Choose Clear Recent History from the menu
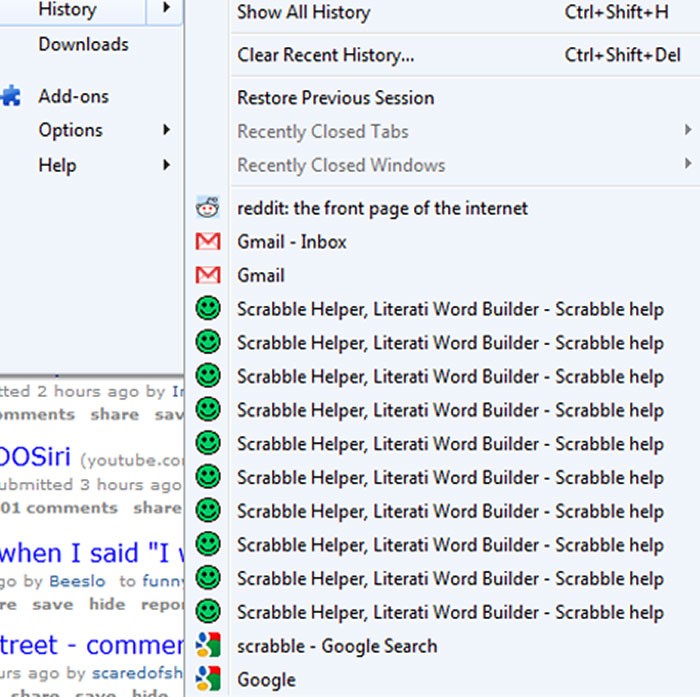The width and height of the screenshot is (700, 697). coord(325,55)
